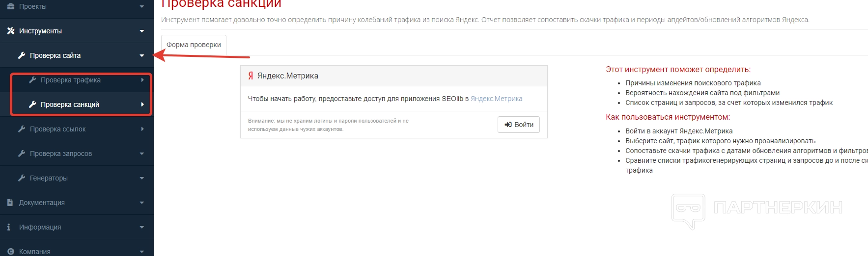Select Проверка трафика menu item
868x256 pixels.
click(x=77, y=80)
